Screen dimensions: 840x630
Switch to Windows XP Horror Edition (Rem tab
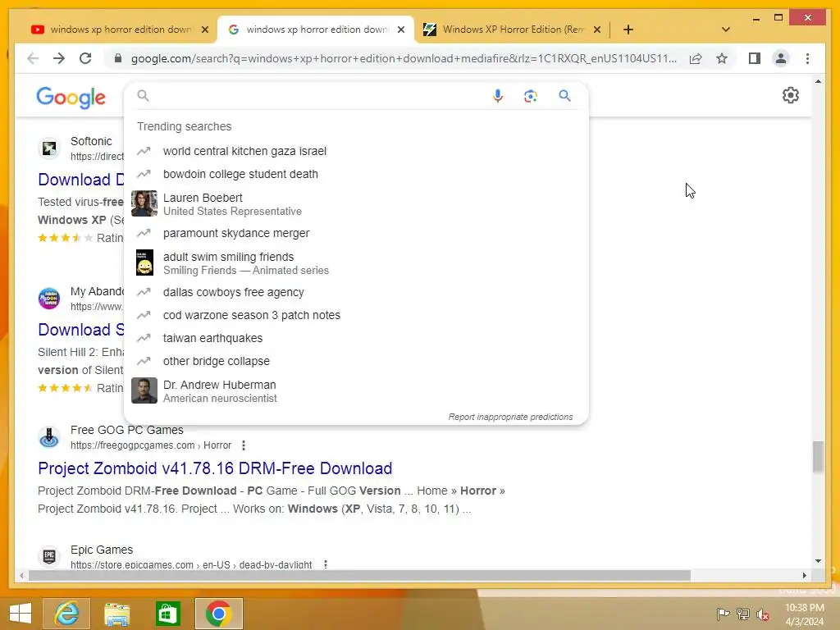click(x=512, y=30)
